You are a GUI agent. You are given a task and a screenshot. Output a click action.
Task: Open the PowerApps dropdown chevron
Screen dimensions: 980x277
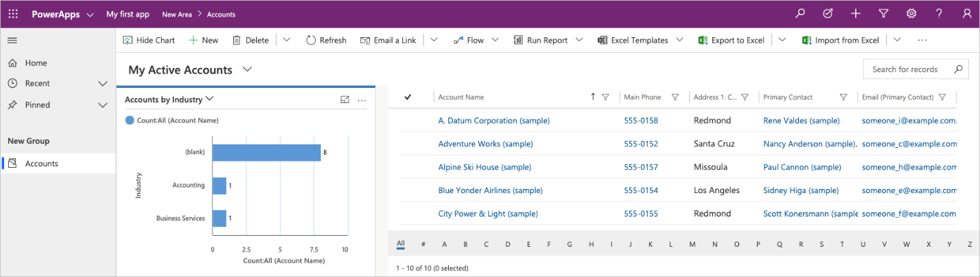(x=91, y=14)
